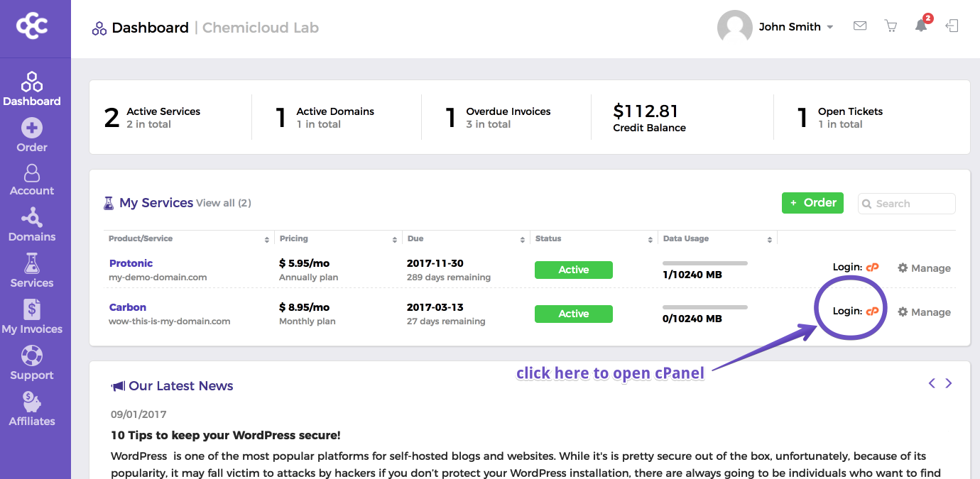Click cPanel login icon for Carbon
980x479 pixels.
873,312
